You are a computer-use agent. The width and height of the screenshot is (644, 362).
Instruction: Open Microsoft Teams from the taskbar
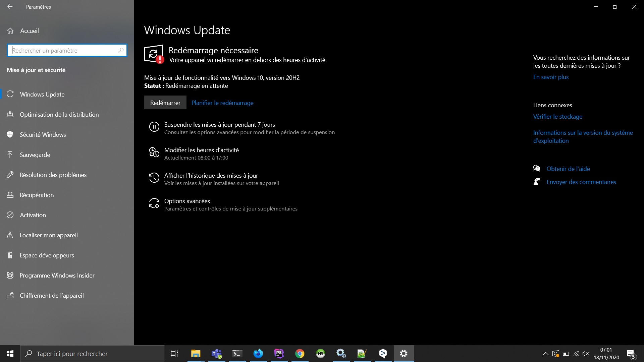(216, 353)
